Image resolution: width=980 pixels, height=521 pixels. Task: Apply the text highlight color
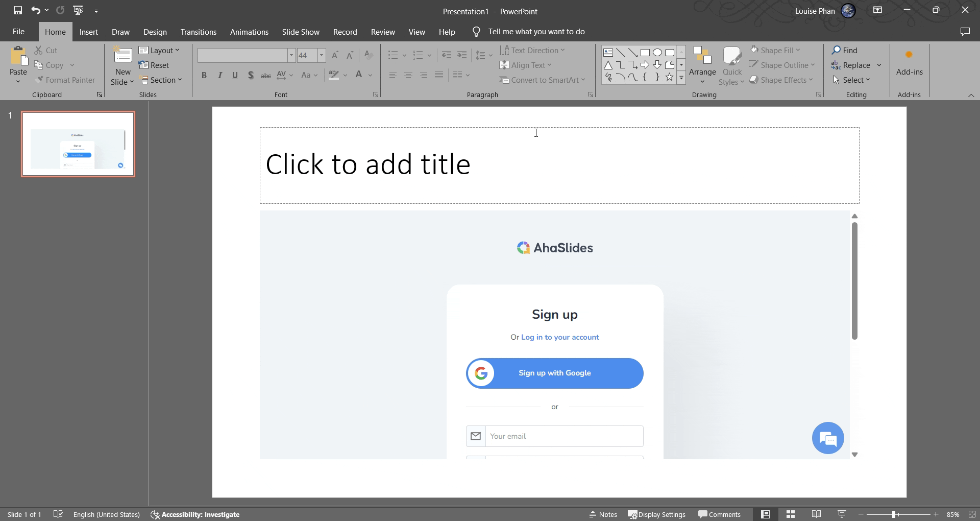point(334,76)
